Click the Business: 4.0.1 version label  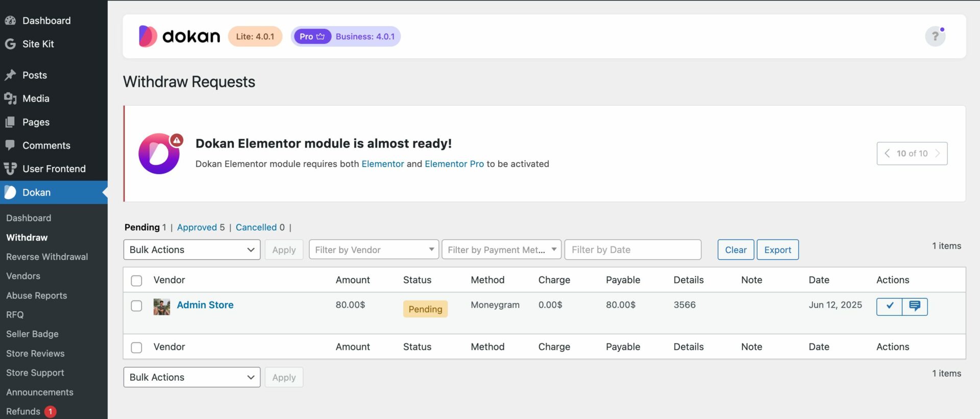(x=365, y=36)
